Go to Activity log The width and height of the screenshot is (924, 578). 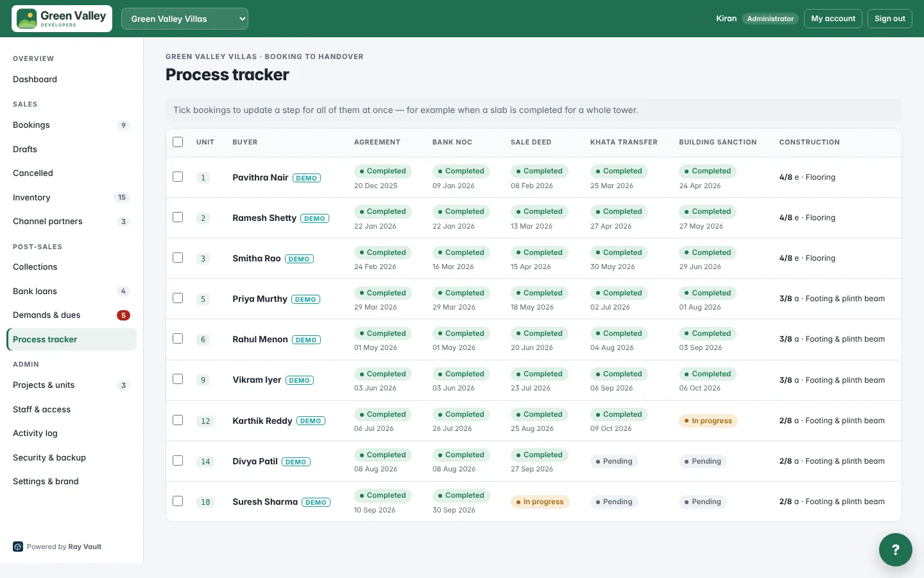pyautogui.click(x=71, y=433)
